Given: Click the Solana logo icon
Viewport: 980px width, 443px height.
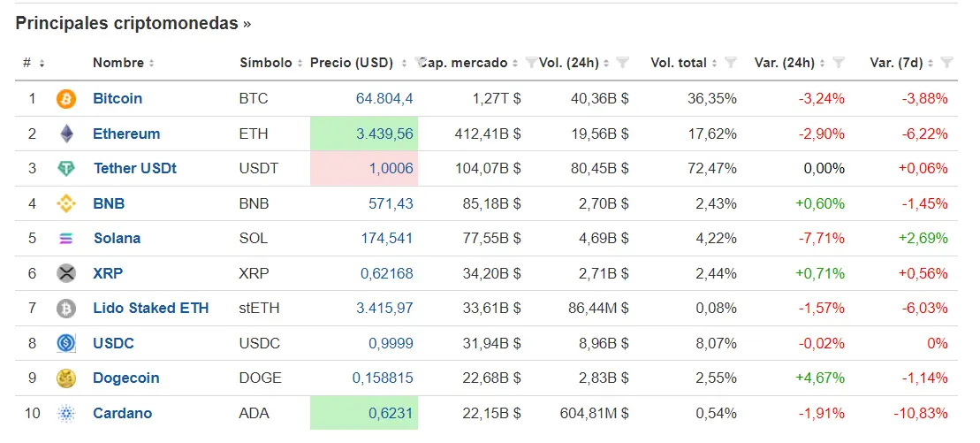Looking at the screenshot, I should pyautogui.click(x=65, y=239).
